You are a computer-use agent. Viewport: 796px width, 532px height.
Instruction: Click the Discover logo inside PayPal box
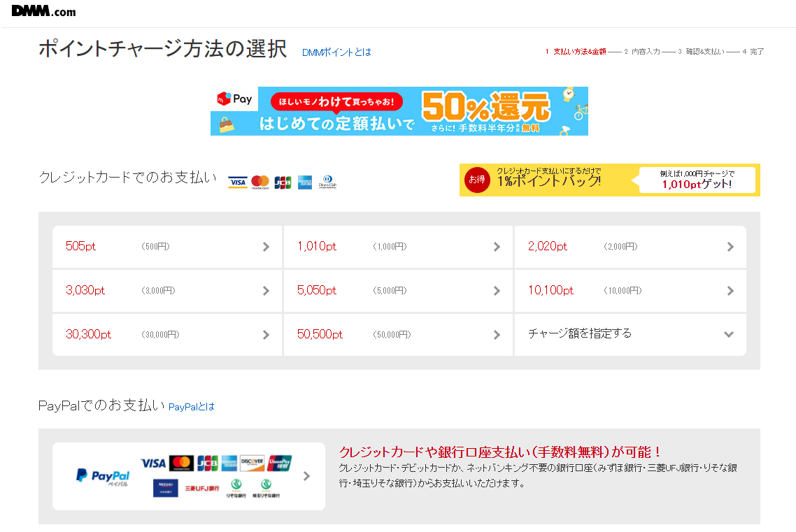pyautogui.click(x=253, y=462)
